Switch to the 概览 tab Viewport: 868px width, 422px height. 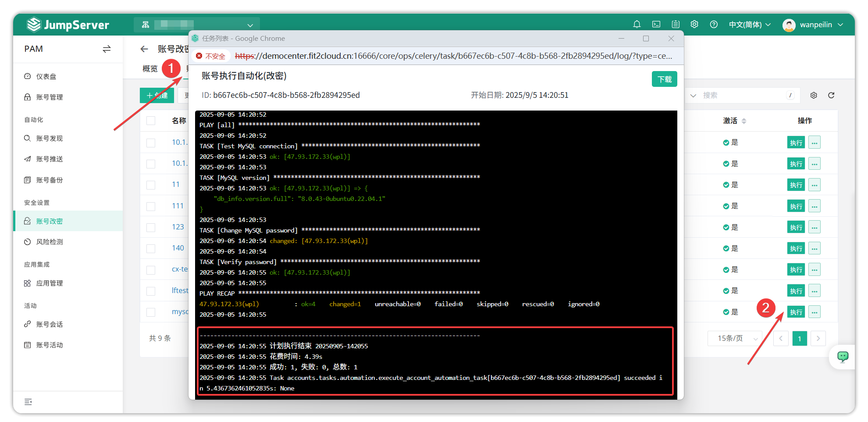coord(150,69)
